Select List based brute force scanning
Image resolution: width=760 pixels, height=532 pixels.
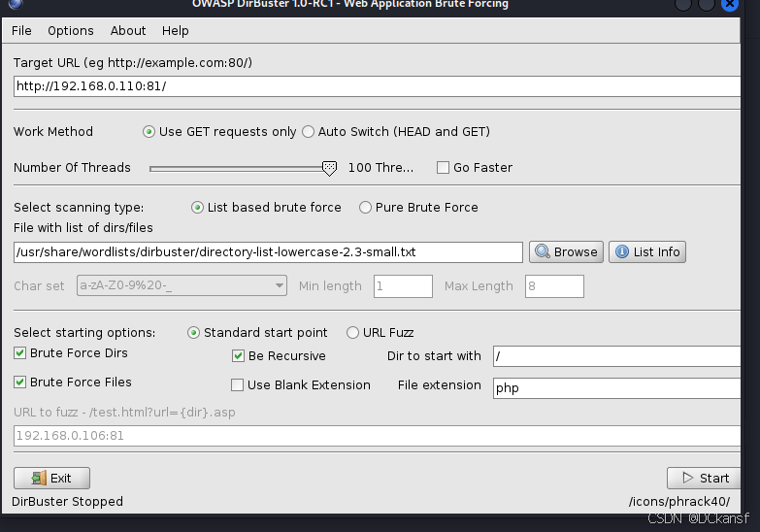click(197, 208)
